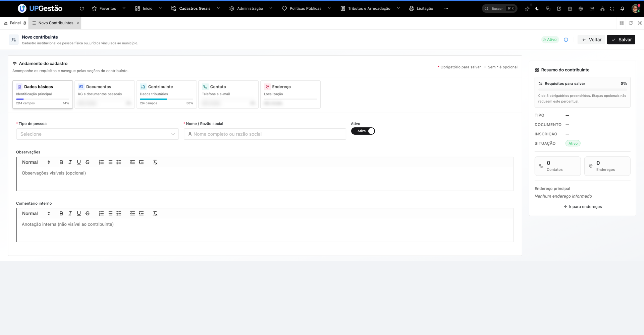644x335 pixels.
Task: Expand the Início menu chevron
Action: [x=160, y=8]
